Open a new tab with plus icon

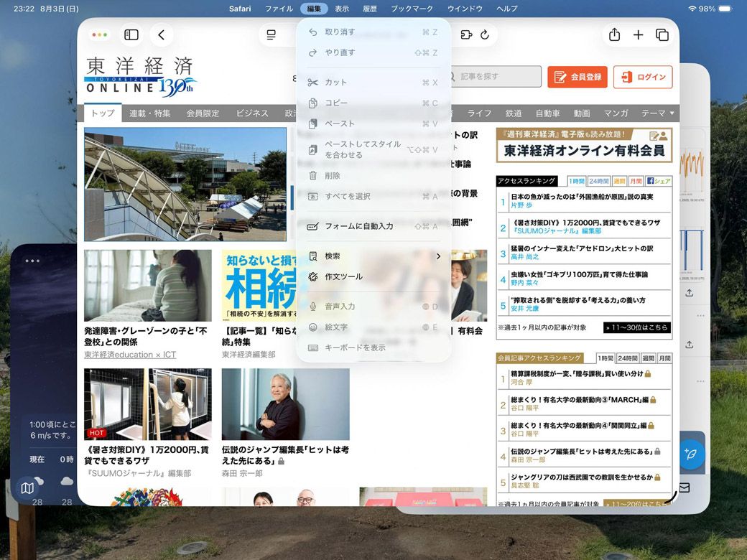click(639, 34)
